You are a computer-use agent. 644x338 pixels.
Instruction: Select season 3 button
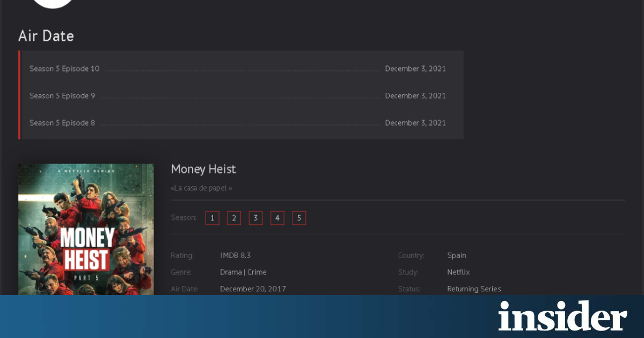256,218
